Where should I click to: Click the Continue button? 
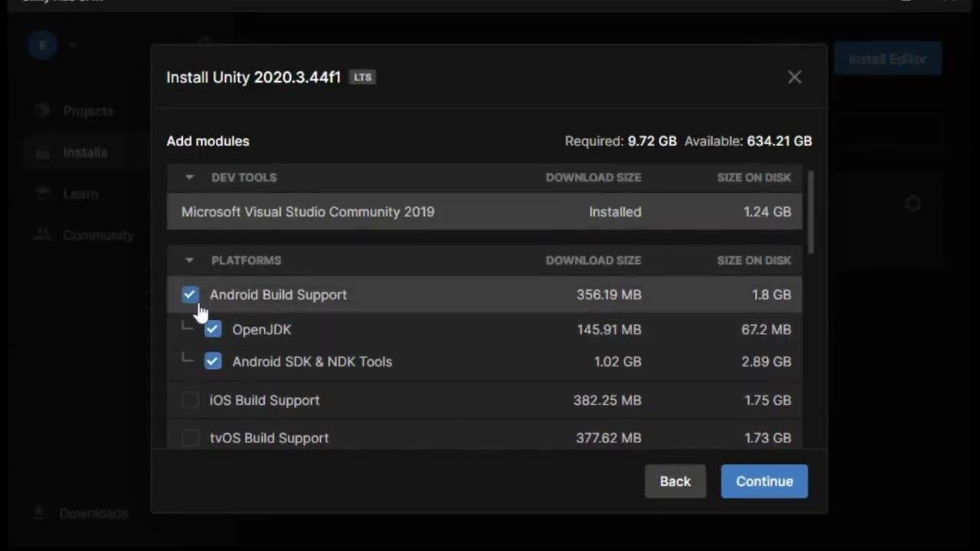(764, 481)
